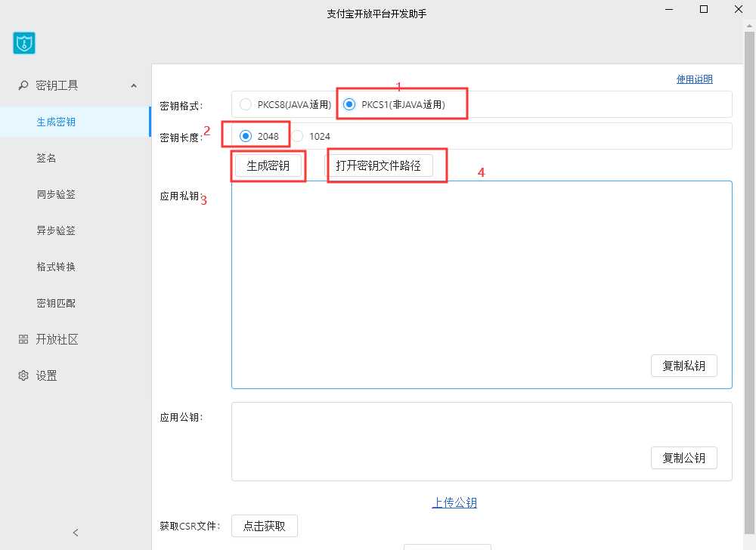Click the blue shield app logo

pos(24,43)
